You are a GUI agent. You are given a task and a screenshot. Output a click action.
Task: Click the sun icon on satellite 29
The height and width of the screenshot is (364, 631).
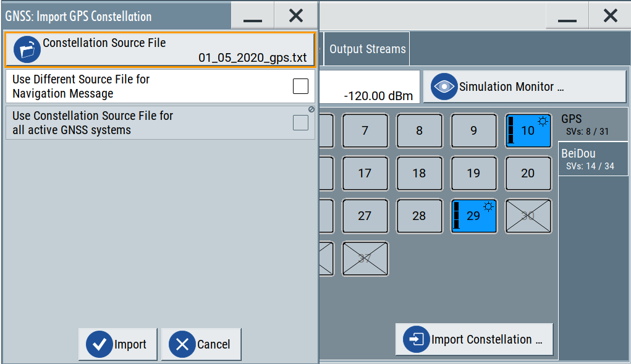488,207
